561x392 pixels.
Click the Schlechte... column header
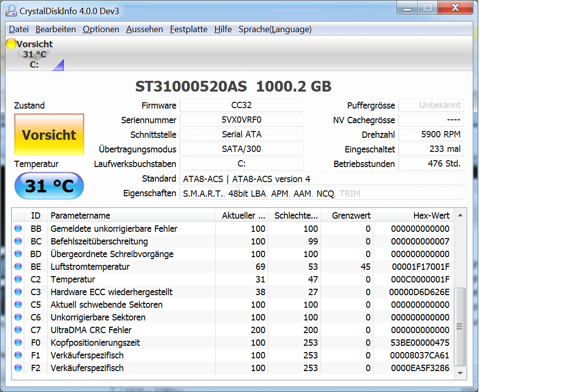(295, 215)
